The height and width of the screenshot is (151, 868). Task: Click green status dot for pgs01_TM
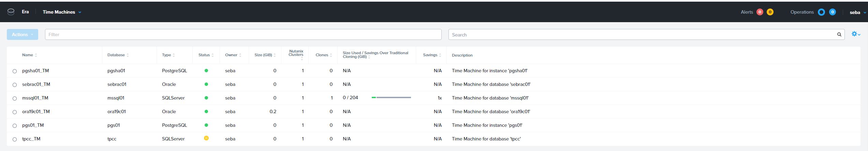pyautogui.click(x=206, y=125)
